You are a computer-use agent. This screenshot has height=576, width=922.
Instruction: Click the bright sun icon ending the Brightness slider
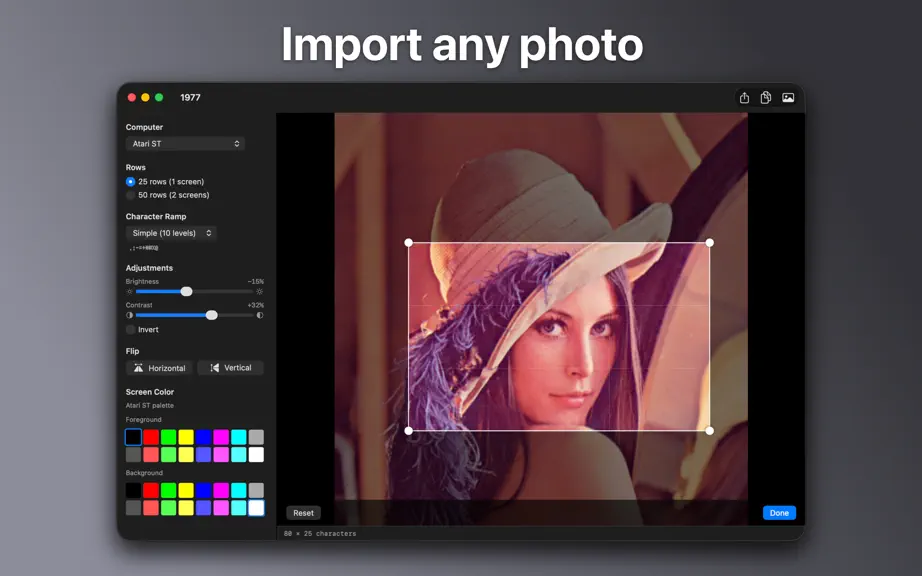click(x=259, y=292)
